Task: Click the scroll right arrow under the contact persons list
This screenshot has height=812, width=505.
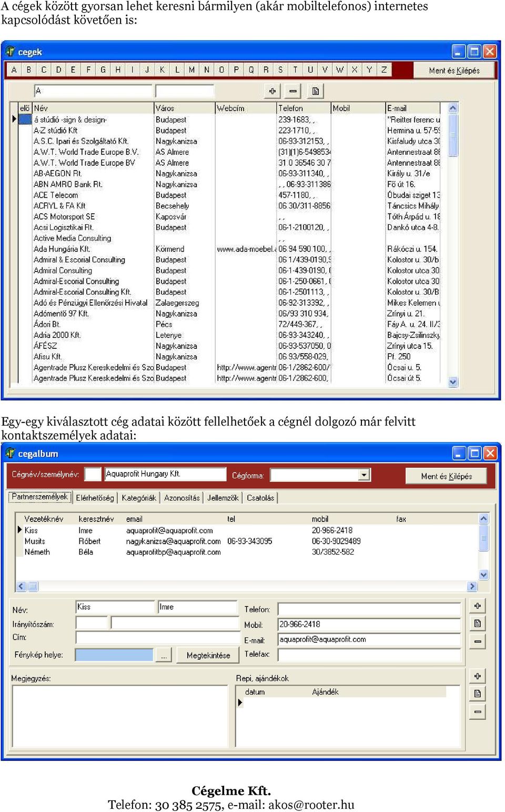Action: pos(472,586)
